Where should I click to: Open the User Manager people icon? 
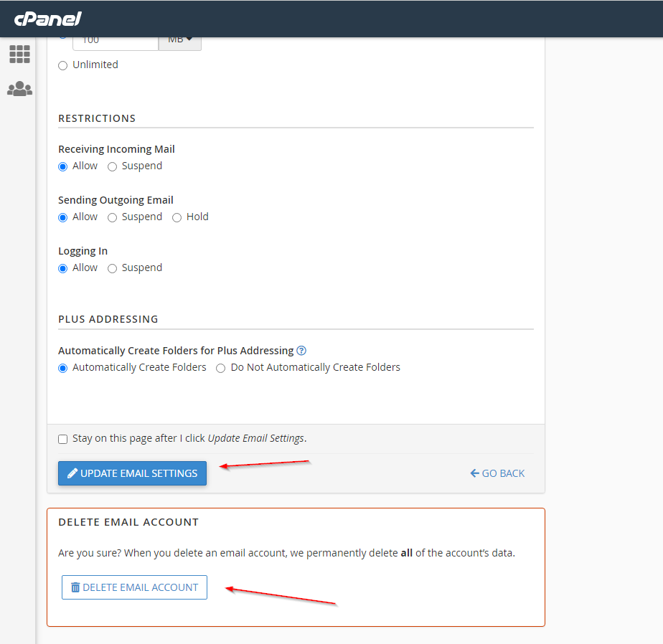[x=19, y=89]
